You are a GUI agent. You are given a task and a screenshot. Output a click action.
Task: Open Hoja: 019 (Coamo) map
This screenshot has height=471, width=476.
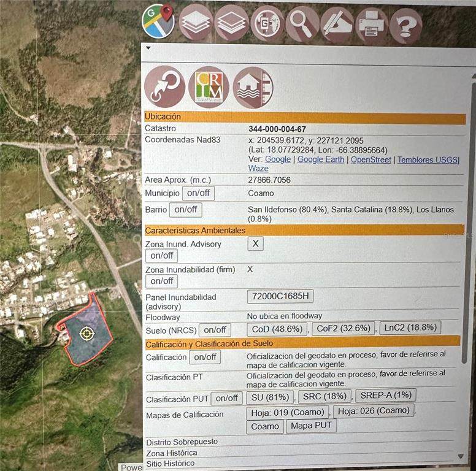[x=287, y=412]
